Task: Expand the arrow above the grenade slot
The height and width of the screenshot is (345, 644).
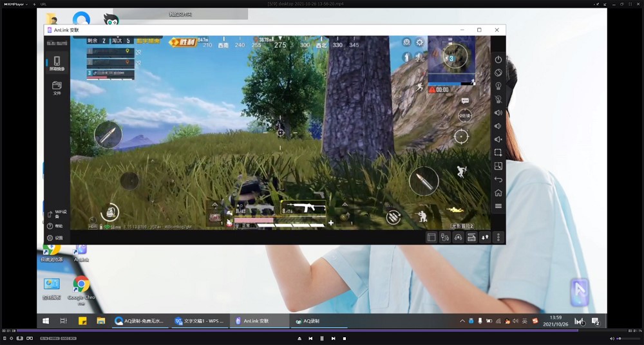Action: [345, 204]
